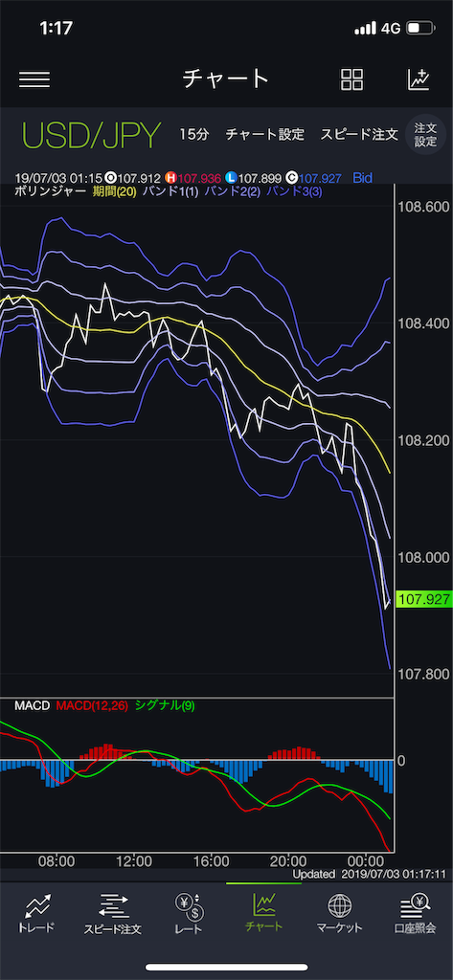Screen dimensions: 453x980
Task: Open the マーケット tab
Action: (x=339, y=913)
